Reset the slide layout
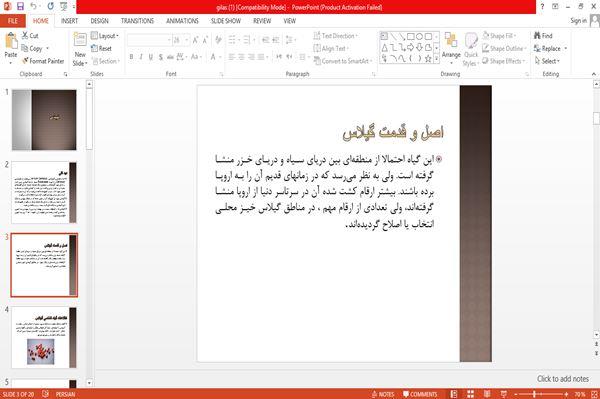The width and height of the screenshot is (600, 399). tap(101, 49)
